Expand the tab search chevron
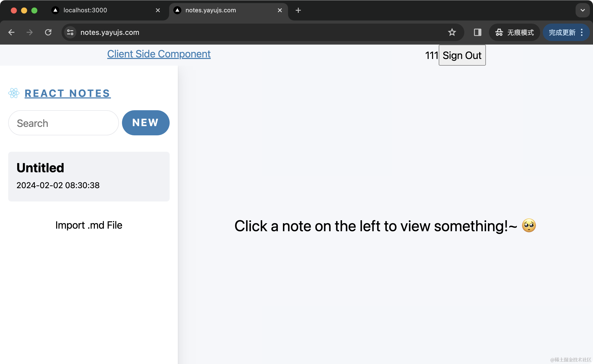 tap(582, 10)
